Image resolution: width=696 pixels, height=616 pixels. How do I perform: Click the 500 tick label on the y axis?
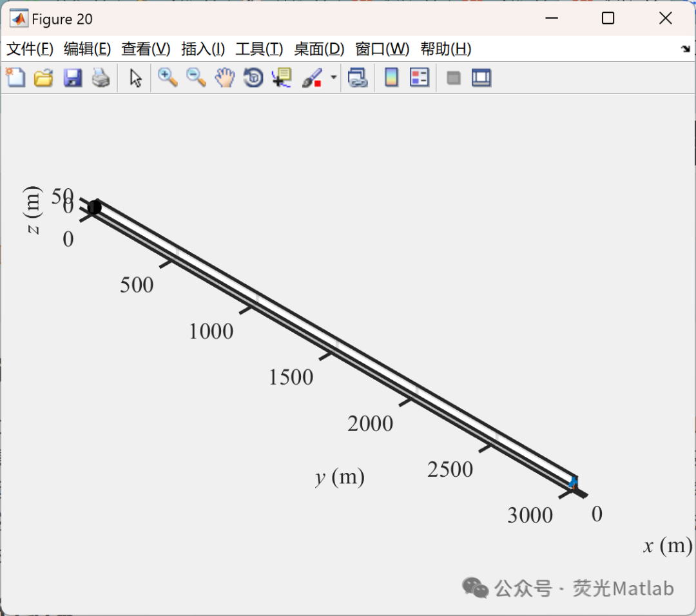pyautogui.click(x=137, y=285)
